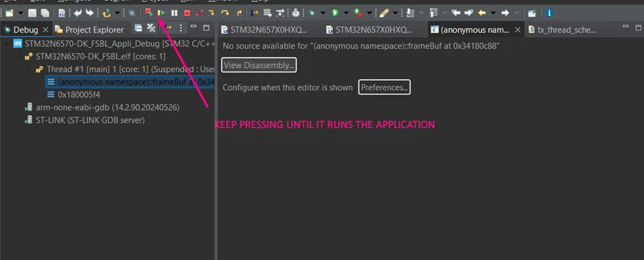Image resolution: width=644 pixels, height=260 pixels.
Task: Open the first STM32N657X0HXQ editor tab
Action: point(264,30)
